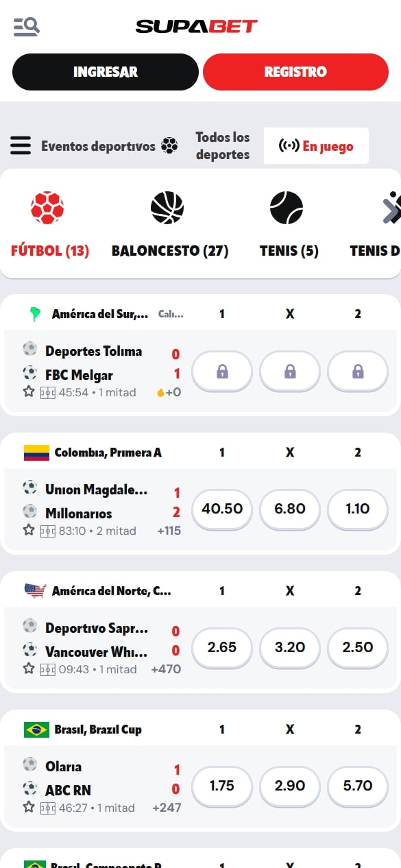Screen dimensions: 401x868
Task: Select odds 1.10 for Millonarios win
Action: [x=358, y=509]
